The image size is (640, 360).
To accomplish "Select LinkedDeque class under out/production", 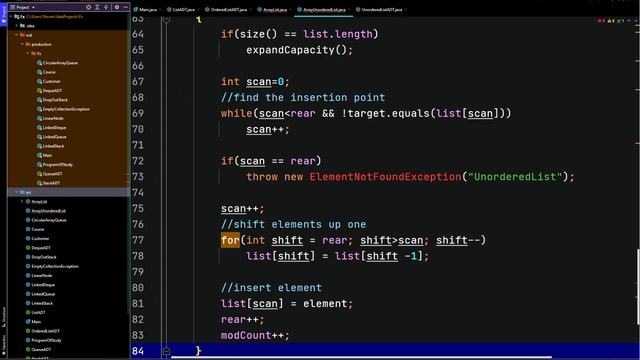I will (x=54, y=128).
